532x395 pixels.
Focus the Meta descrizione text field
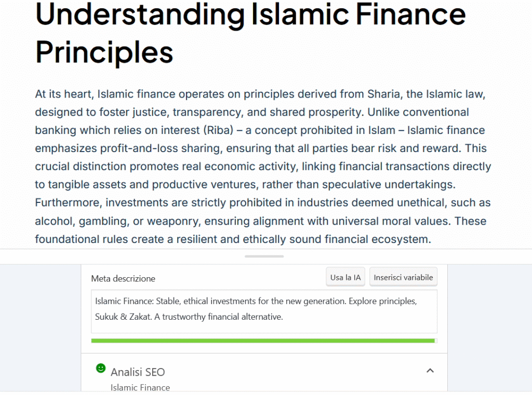click(264, 311)
